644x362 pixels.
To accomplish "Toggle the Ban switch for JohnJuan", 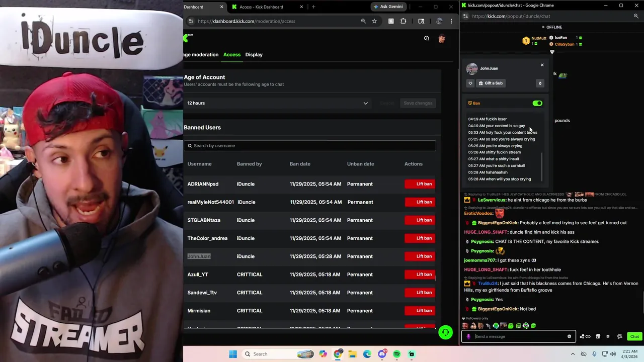I will (x=537, y=103).
